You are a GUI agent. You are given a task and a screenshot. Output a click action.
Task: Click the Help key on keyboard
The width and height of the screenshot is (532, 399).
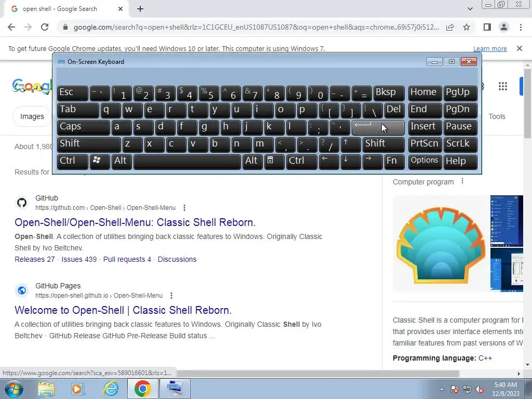[460, 162]
